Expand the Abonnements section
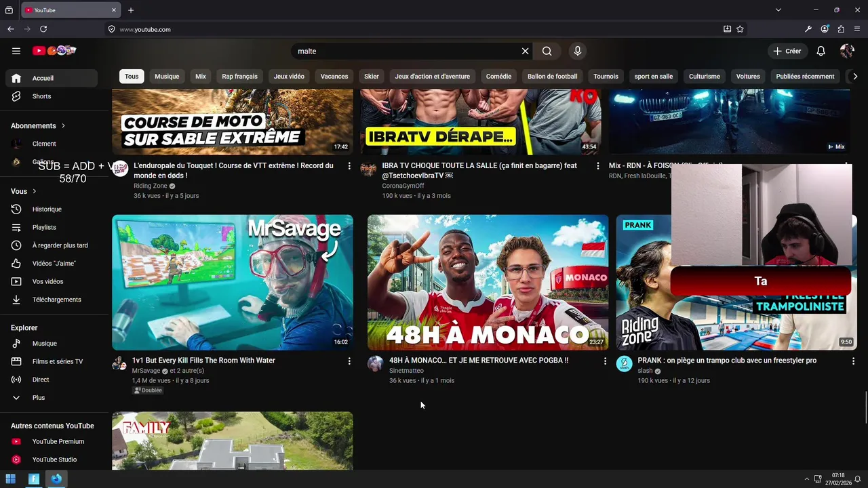 click(x=38, y=125)
